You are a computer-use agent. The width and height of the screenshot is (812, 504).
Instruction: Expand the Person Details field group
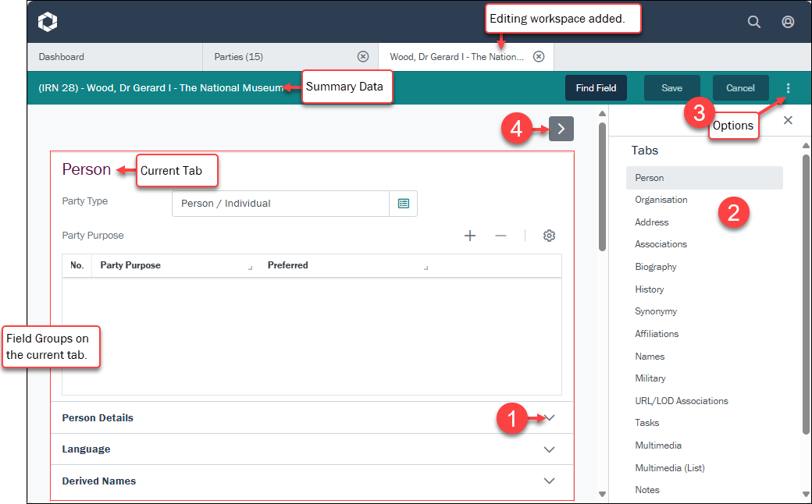coord(550,418)
